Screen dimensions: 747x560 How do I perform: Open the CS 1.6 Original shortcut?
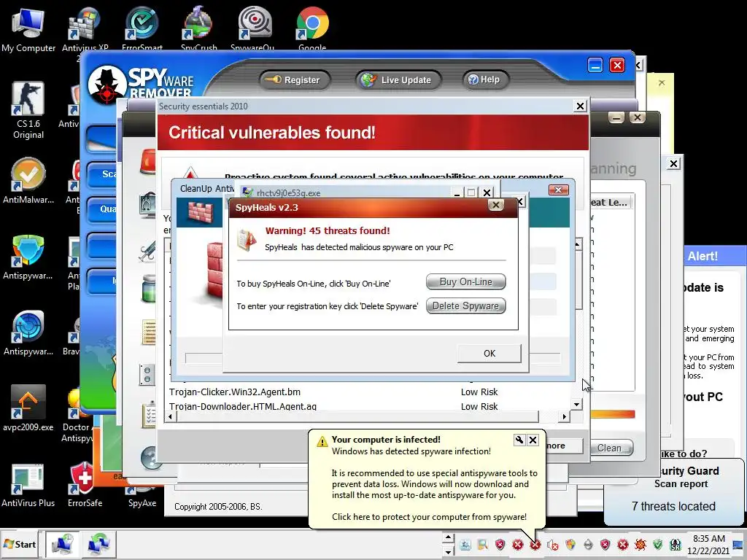tap(28, 111)
